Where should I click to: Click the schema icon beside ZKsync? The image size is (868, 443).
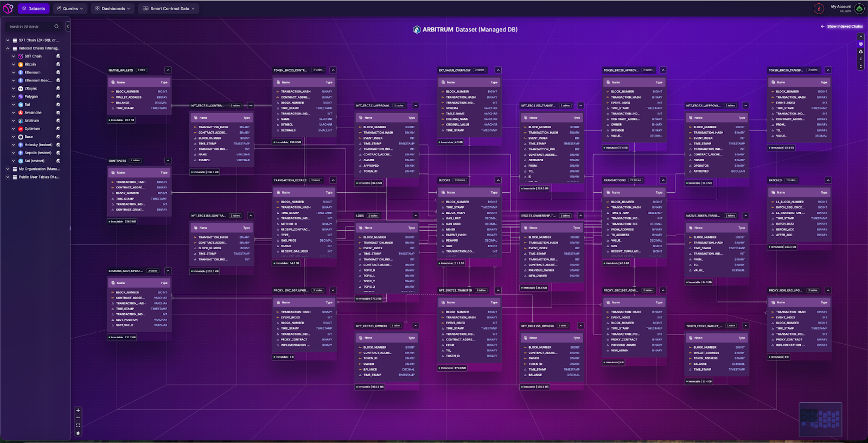coord(58,88)
